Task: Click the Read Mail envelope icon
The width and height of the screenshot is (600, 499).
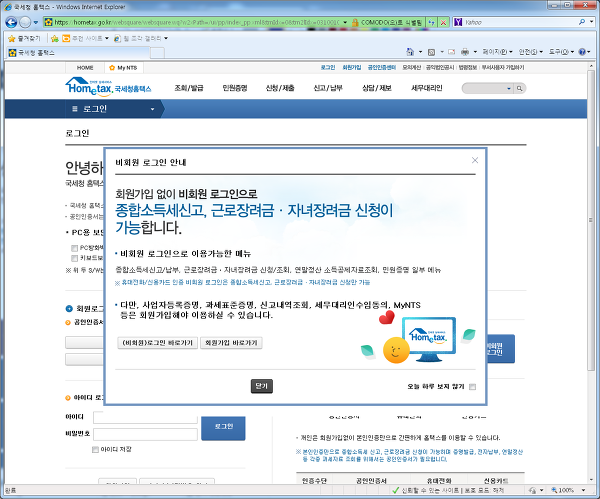Action: (452, 52)
